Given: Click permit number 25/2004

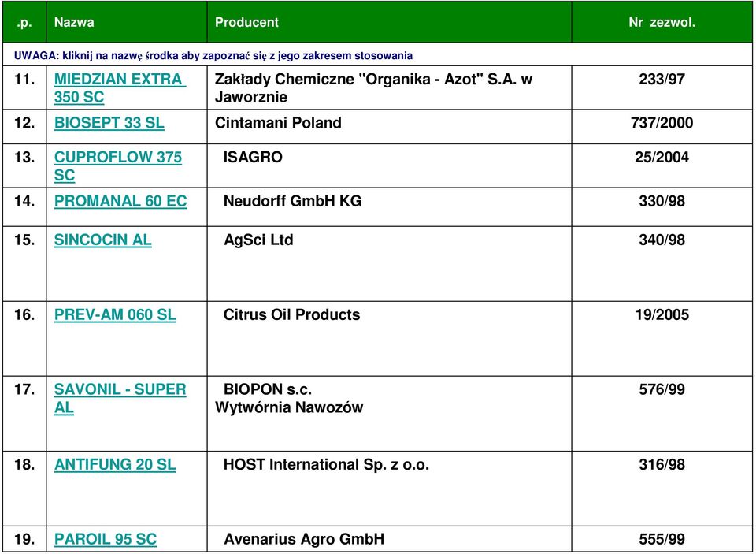Looking at the screenshot, I should coord(661,158).
